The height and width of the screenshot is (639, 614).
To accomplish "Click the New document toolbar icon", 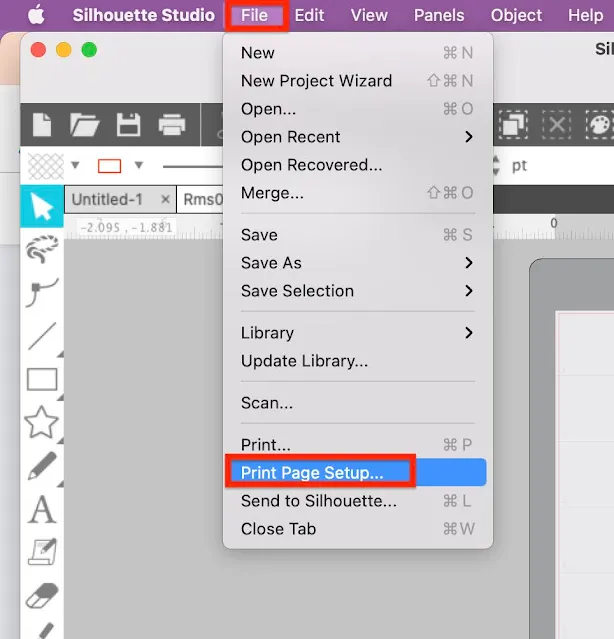I will click(42, 125).
